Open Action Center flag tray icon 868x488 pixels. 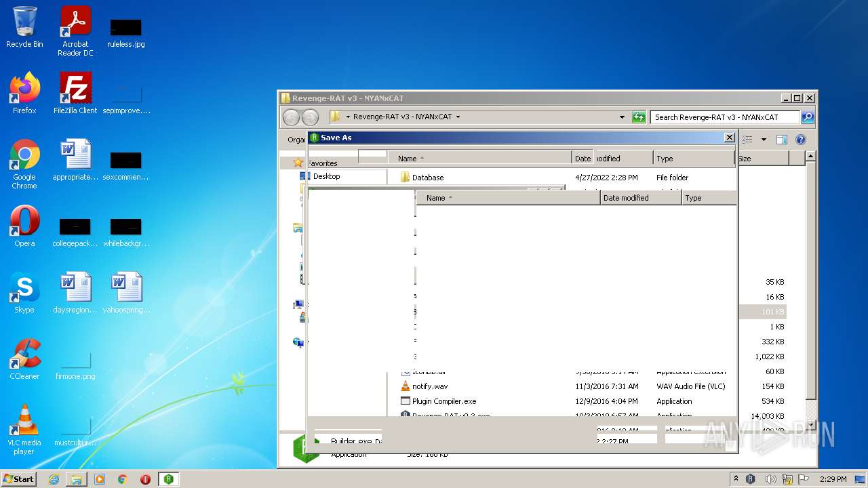[804, 479]
